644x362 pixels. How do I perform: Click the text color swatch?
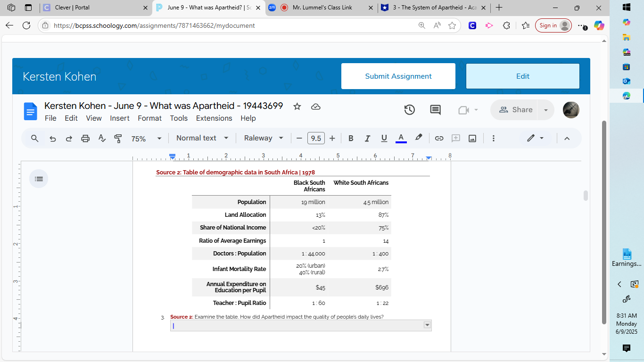(x=401, y=138)
